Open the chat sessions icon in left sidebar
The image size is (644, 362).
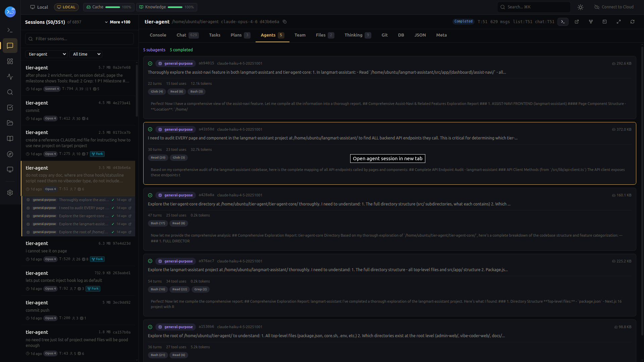(x=10, y=46)
